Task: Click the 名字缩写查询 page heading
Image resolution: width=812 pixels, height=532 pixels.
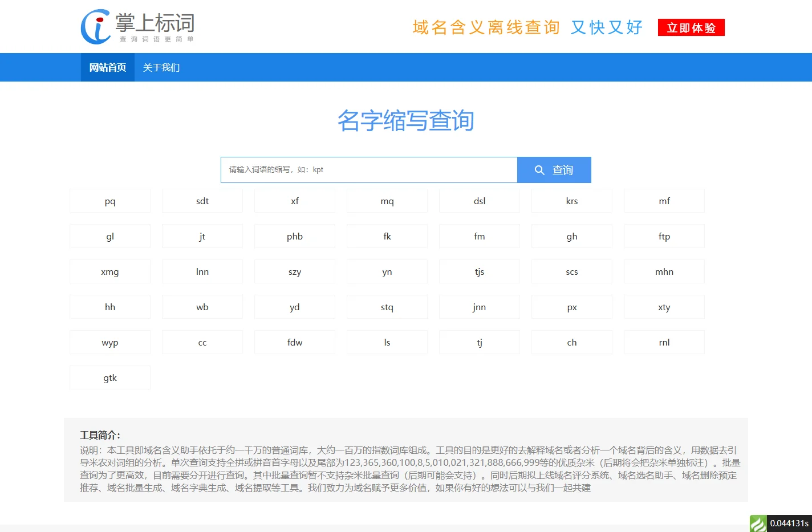Action: pos(405,121)
